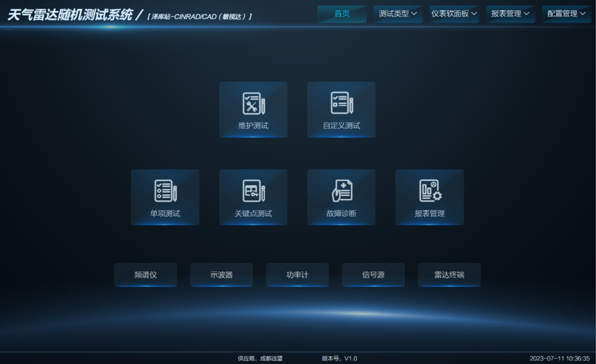Click the 天气雷达随机测试系统 title
The width and height of the screenshot is (596, 364).
coord(70,15)
